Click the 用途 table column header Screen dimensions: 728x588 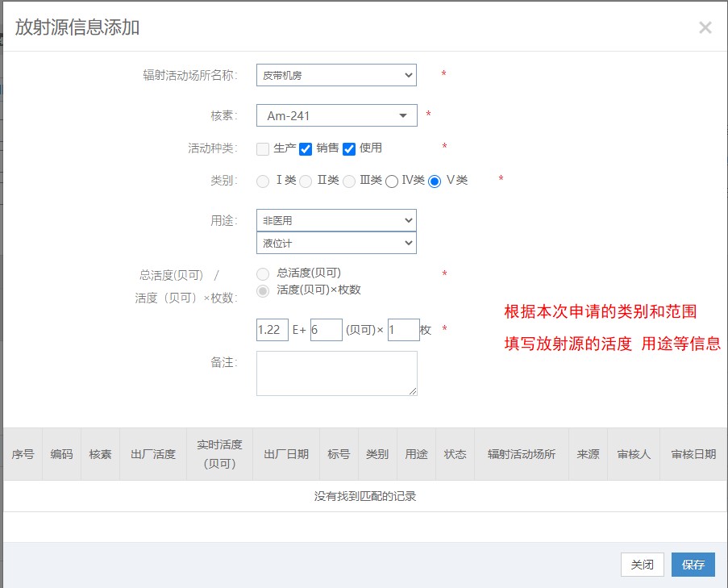coord(417,454)
